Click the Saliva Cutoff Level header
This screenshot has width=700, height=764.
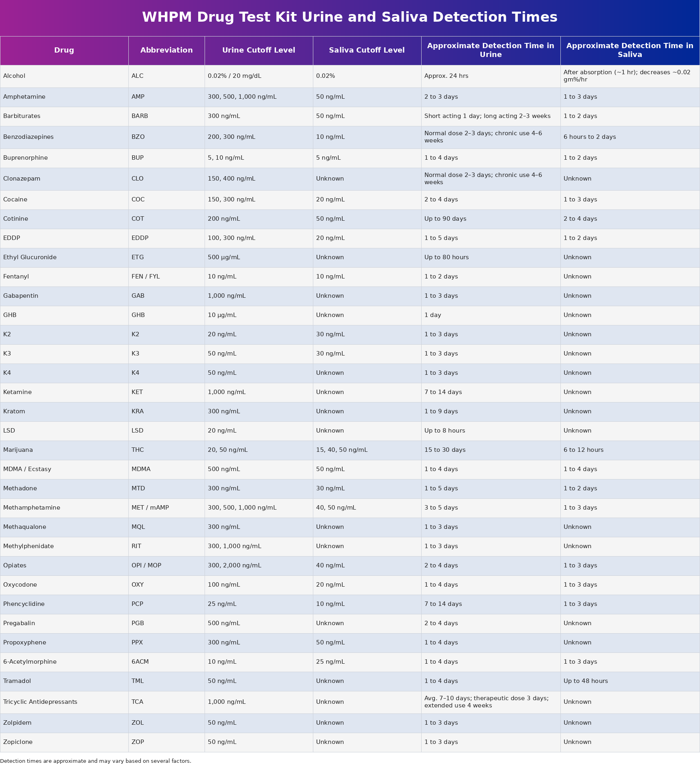coord(367,50)
